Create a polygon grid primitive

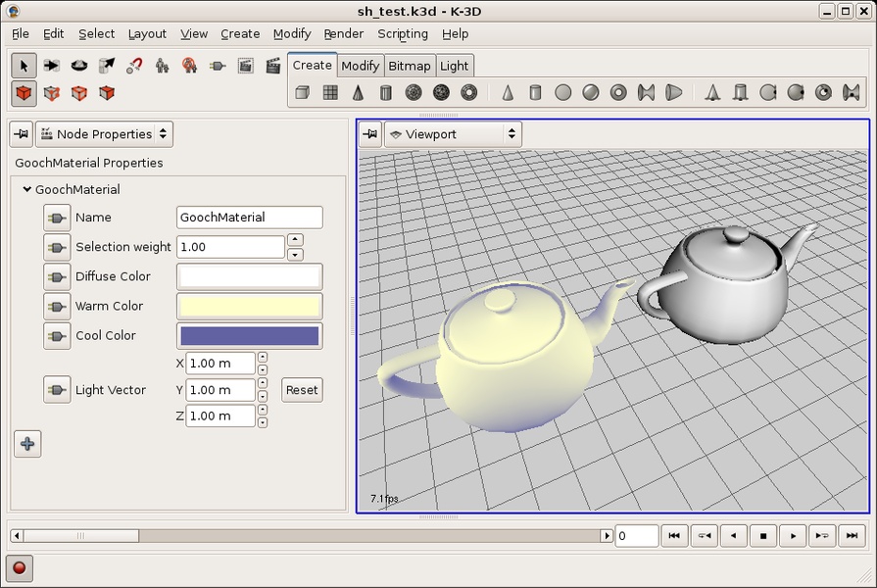click(x=330, y=93)
